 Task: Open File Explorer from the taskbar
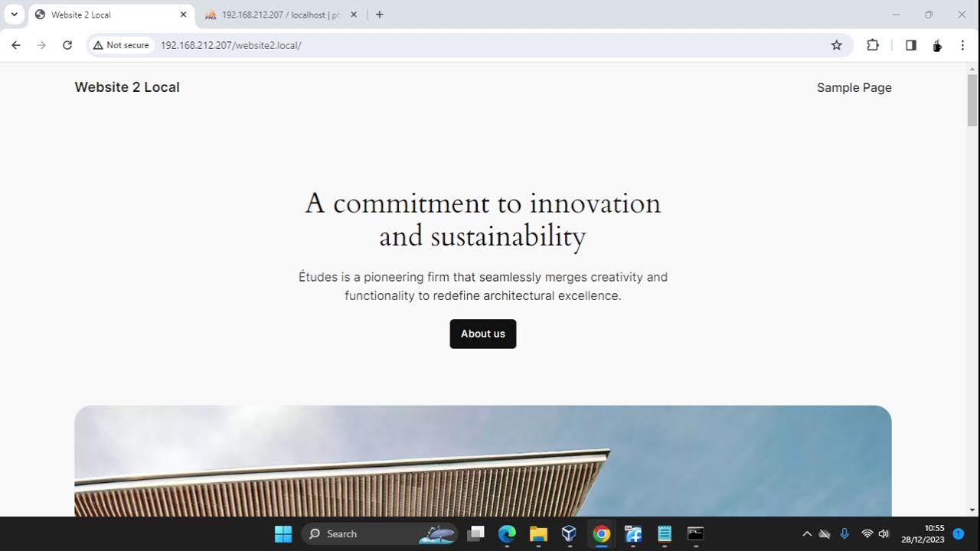(538, 533)
